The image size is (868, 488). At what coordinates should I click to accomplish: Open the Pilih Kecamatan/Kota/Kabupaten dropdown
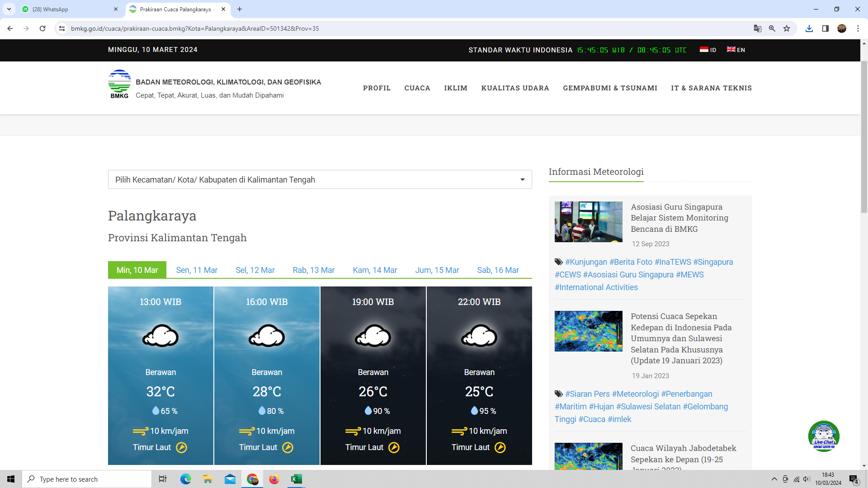pos(320,179)
